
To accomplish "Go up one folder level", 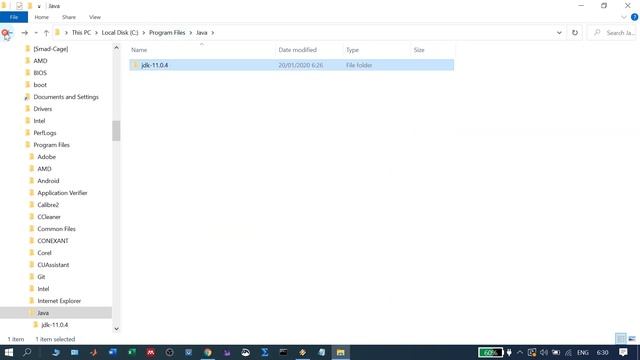I will [x=46, y=33].
